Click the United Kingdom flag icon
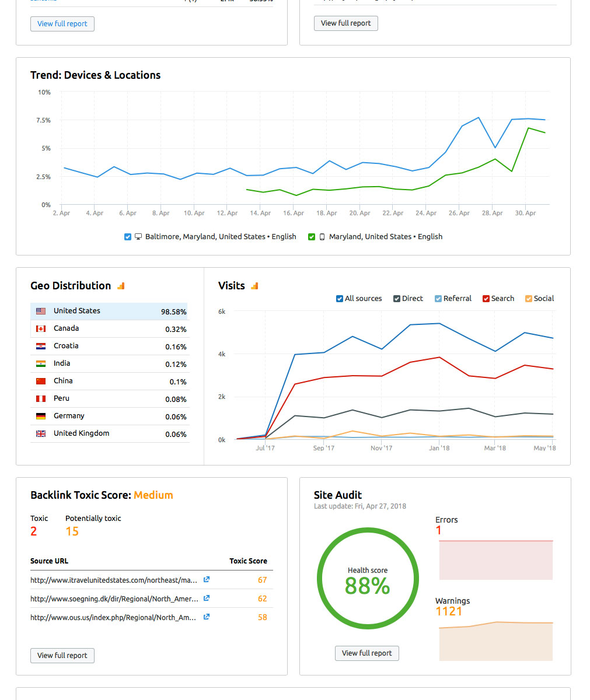The height and width of the screenshot is (700, 590). click(x=41, y=434)
